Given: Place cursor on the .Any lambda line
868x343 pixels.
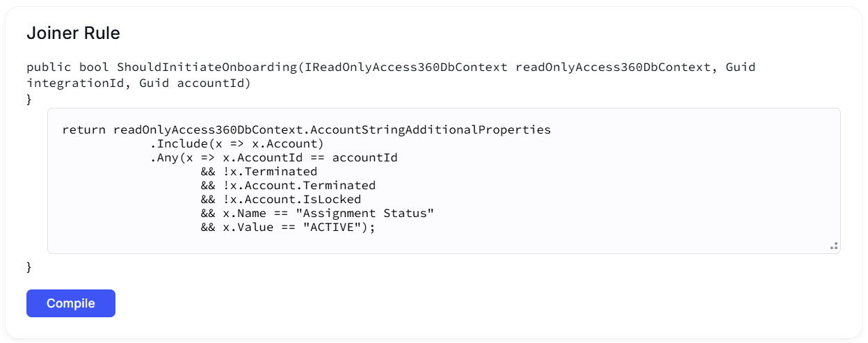Looking at the screenshot, I should [273, 158].
